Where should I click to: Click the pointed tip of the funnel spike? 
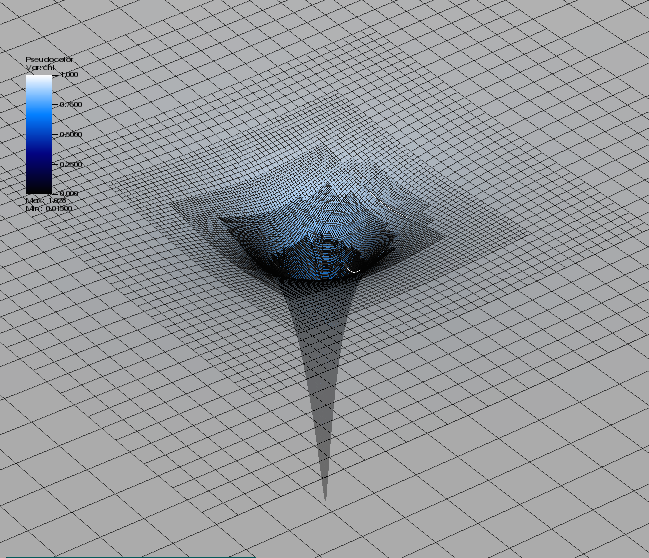click(x=324, y=496)
